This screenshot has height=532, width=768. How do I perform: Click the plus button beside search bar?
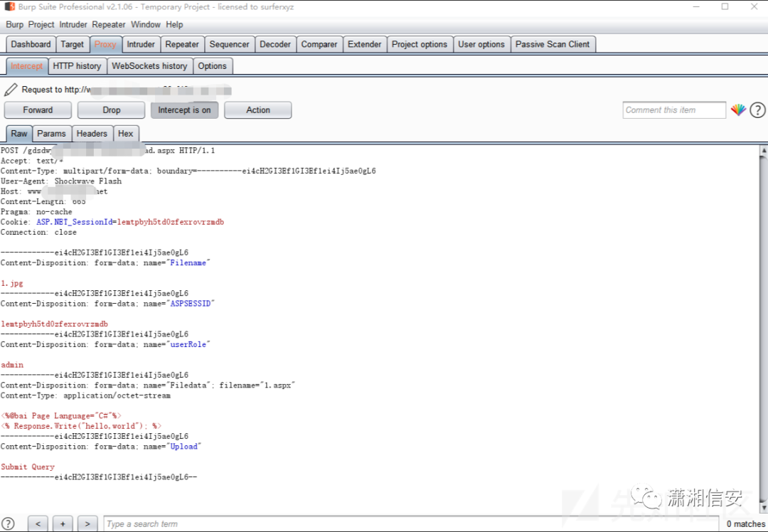[63, 523]
